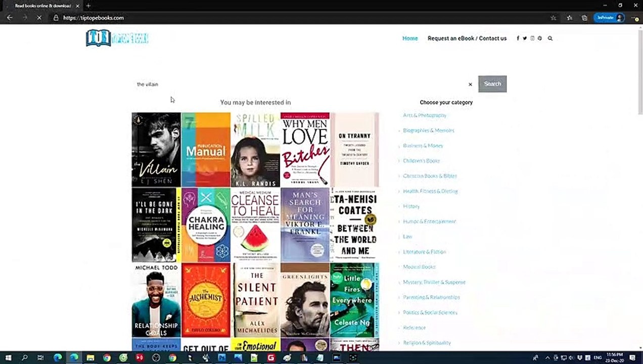Screen dimensions: 643x364
Task: Open Why Men Love Bitches cover
Action: click(305, 150)
